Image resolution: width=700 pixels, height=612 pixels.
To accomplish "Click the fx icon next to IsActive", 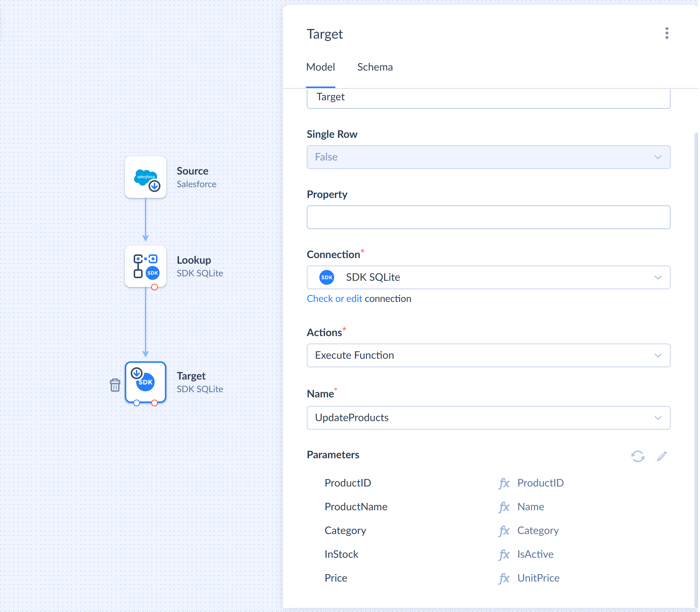I will click(504, 554).
